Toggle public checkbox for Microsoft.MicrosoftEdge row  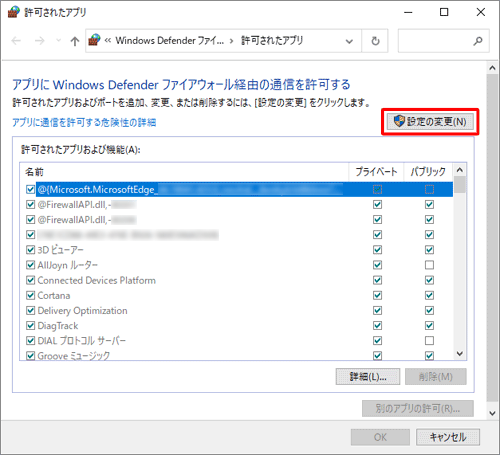pyautogui.click(x=429, y=189)
